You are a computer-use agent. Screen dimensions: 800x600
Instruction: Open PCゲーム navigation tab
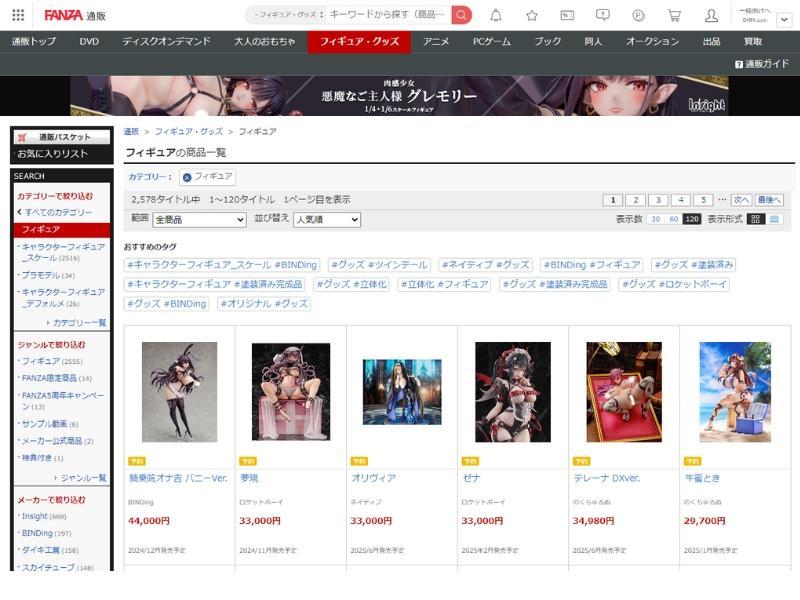[491, 42]
